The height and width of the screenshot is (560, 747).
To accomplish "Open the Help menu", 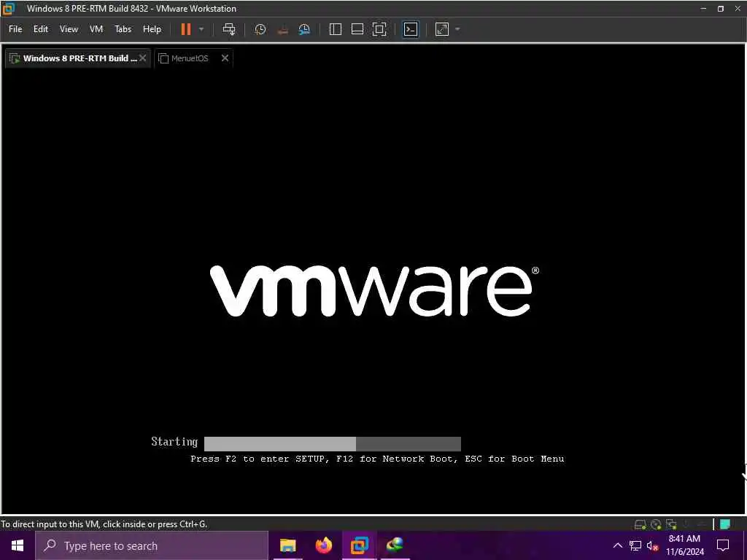I will click(152, 29).
